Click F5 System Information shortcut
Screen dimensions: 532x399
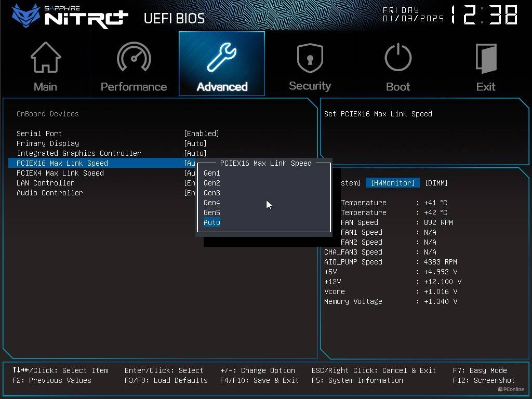tap(357, 380)
